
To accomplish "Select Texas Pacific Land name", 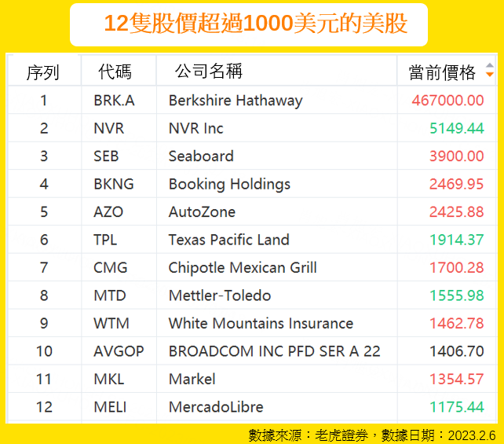I will click(x=229, y=240).
